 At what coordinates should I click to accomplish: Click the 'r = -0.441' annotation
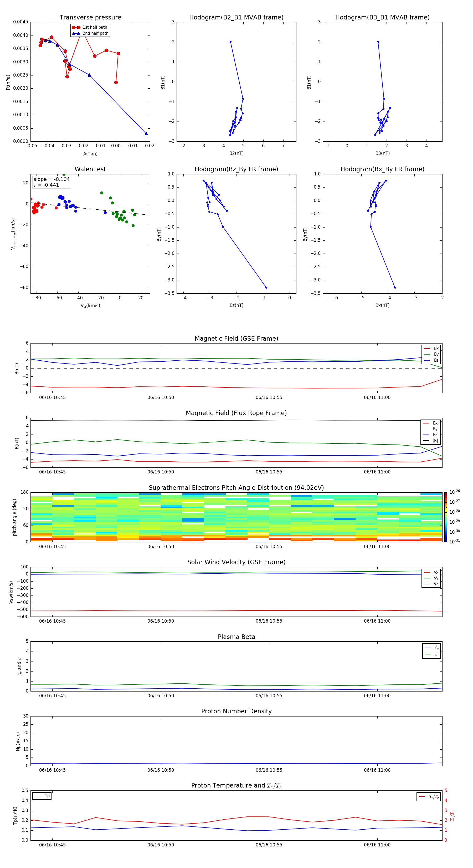click(x=47, y=185)
